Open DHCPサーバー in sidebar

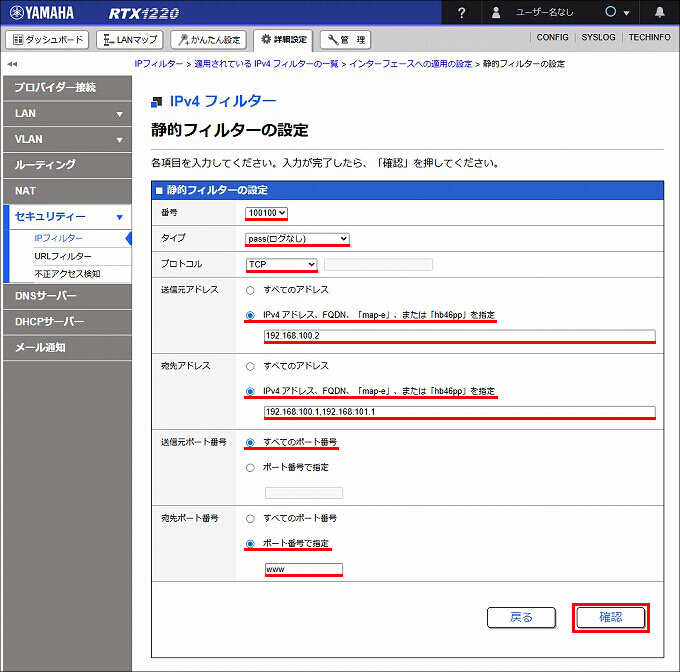pos(67,322)
